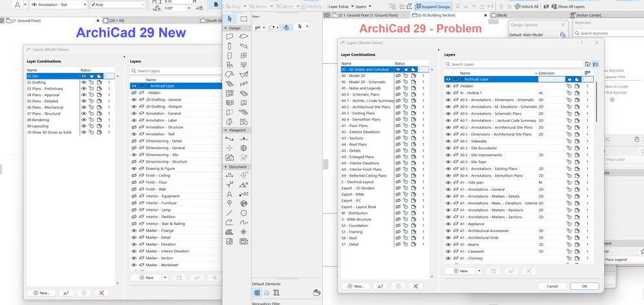Toggle visibility of 00 - Model 3D combination

coord(398,76)
